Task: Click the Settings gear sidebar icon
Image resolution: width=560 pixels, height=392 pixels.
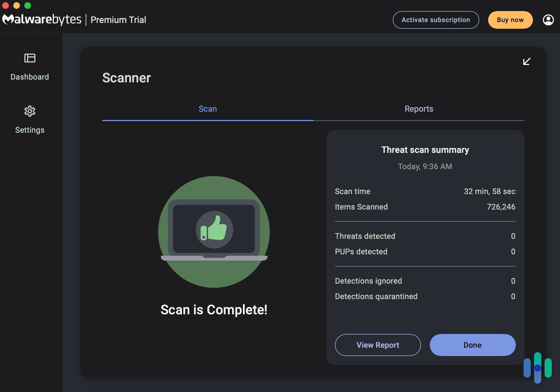Action: tap(29, 111)
